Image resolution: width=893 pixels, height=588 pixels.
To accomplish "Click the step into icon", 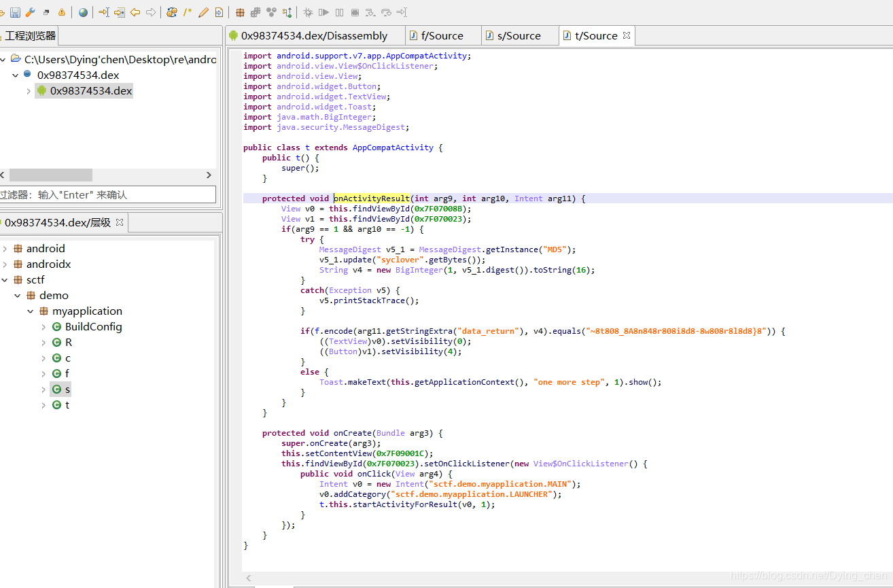I will click(x=370, y=12).
